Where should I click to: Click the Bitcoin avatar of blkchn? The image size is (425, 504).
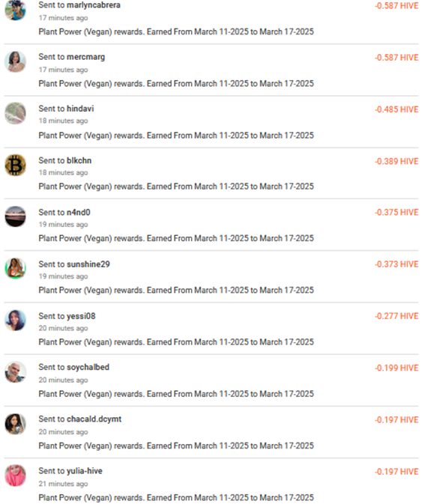coord(15,165)
